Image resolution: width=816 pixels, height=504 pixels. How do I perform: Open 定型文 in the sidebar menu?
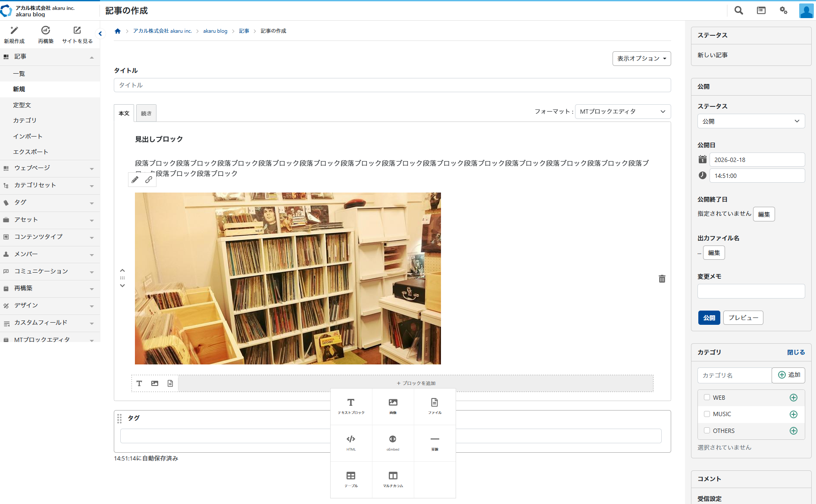(x=22, y=105)
